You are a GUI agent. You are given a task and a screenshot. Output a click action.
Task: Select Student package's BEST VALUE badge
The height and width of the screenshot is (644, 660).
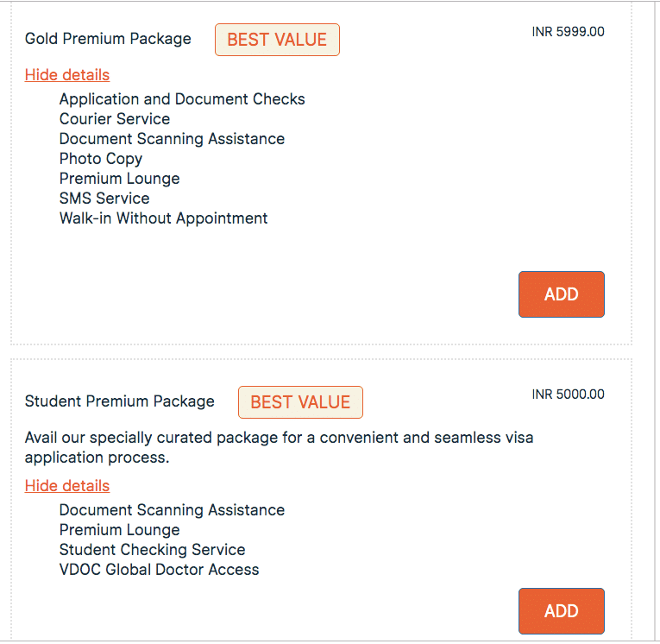pos(300,402)
